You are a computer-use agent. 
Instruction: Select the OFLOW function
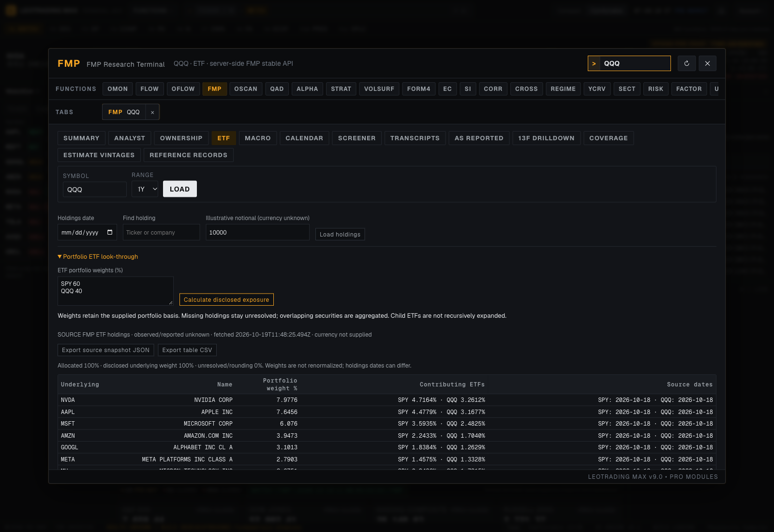click(x=183, y=89)
